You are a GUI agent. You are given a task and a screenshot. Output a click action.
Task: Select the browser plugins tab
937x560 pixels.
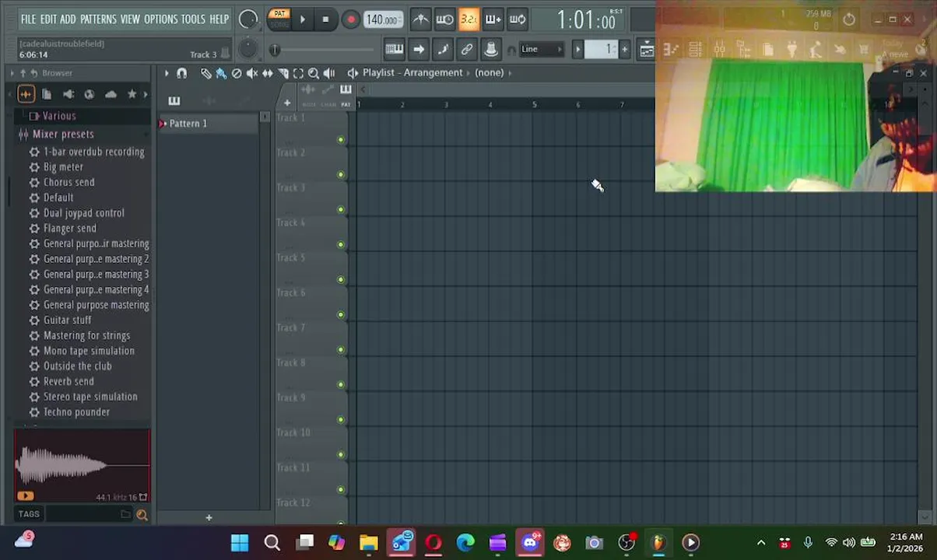tap(68, 94)
